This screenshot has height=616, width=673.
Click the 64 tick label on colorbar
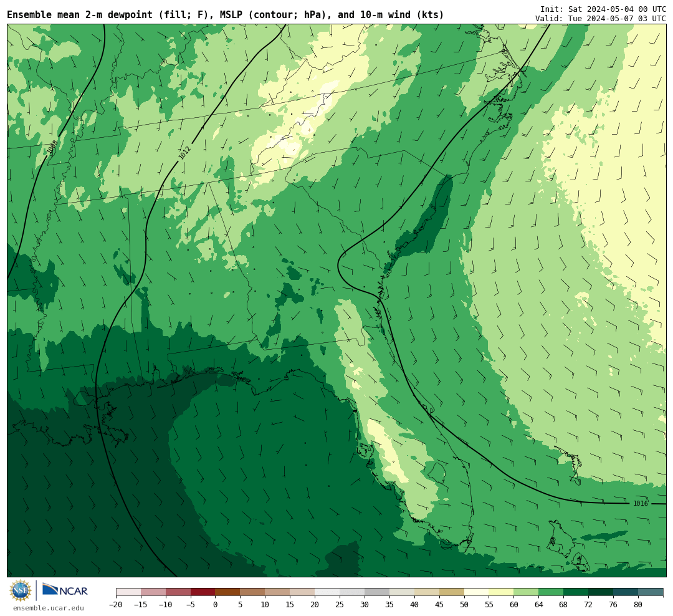point(539,604)
